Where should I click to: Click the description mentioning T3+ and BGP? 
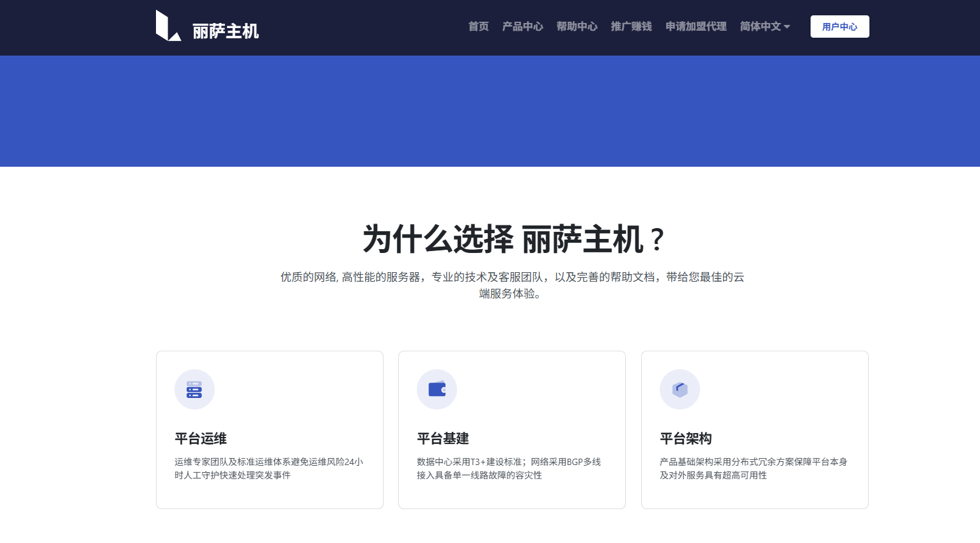tap(508, 468)
